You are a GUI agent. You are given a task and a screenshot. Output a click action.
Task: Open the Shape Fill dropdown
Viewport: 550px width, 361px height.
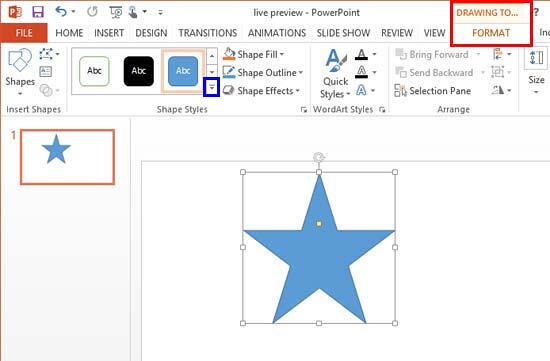point(254,54)
